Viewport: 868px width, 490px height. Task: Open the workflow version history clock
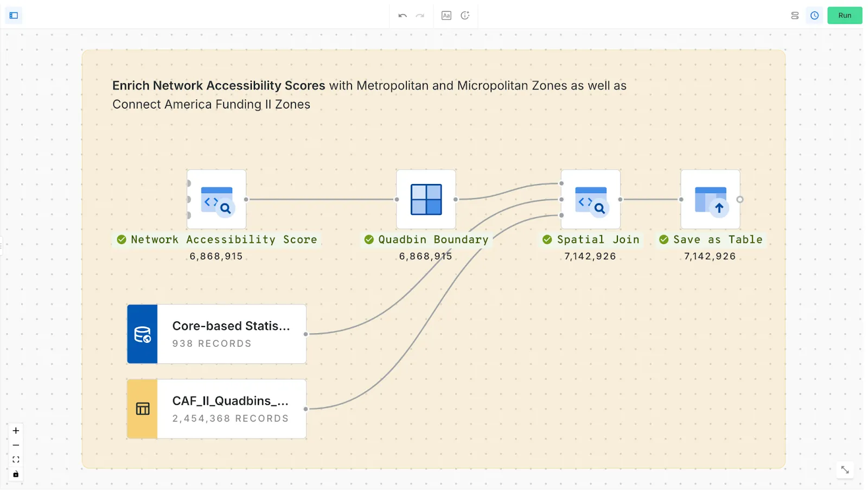pos(814,15)
